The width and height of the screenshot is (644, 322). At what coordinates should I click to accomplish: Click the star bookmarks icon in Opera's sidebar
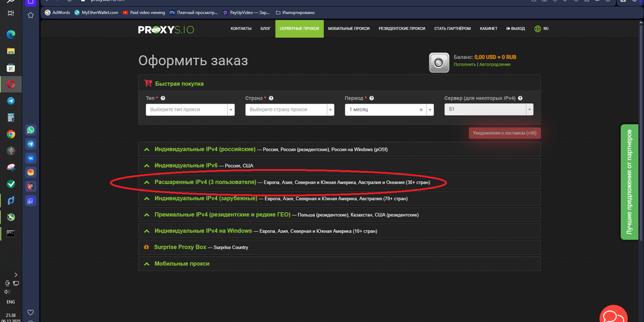point(30,15)
